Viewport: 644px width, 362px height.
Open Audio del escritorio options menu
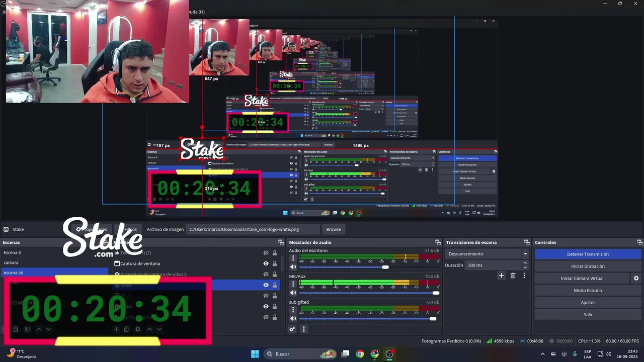point(293,258)
